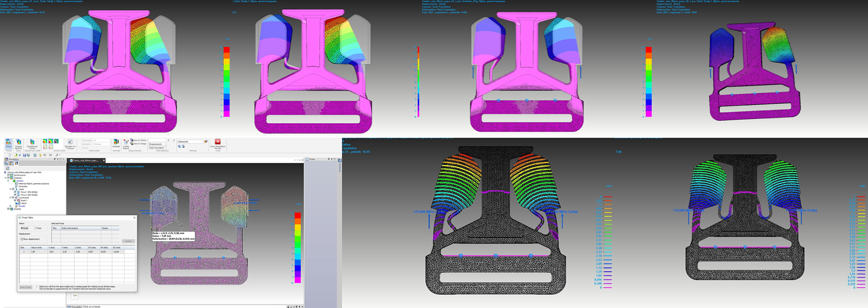This screenshot has width=868, height=308.
Task: Toggle Synchronous checkbox in simulation tree
Action: click(8, 175)
